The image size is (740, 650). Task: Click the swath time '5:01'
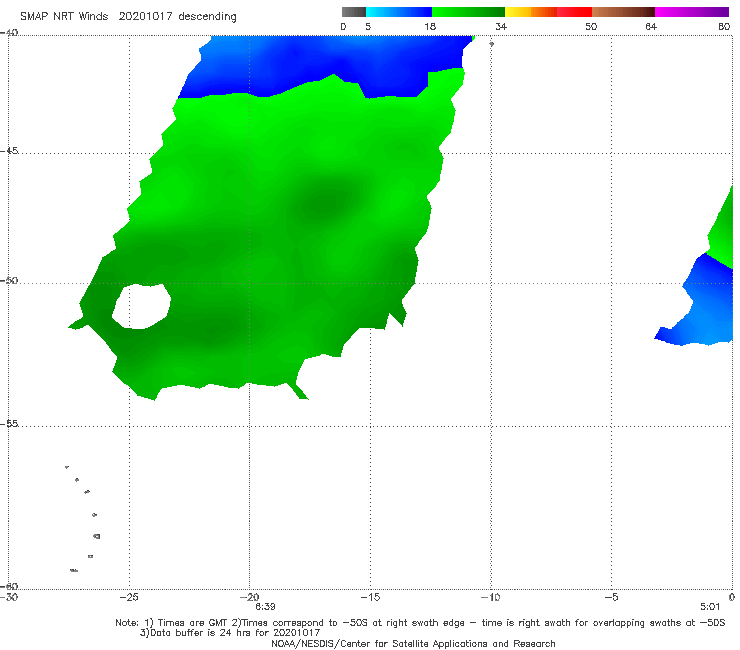coord(710,607)
